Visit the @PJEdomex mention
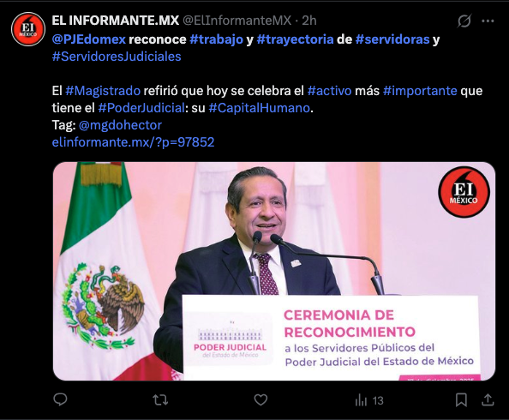Image resolution: width=509 pixels, height=420 pixels. click(88, 39)
